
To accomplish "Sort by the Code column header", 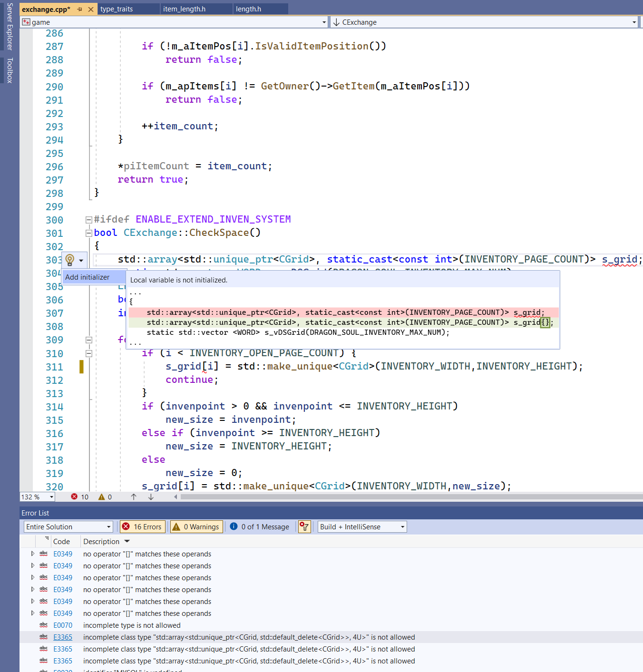I will point(62,541).
